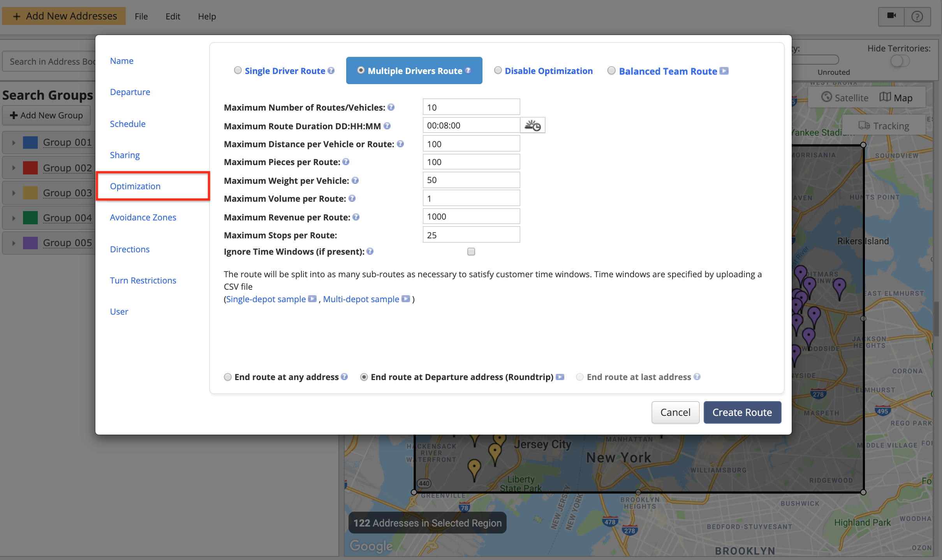This screenshot has height=560, width=942.
Task: Click help icon beside Maximum Pieces per Route
Action: 346,162
